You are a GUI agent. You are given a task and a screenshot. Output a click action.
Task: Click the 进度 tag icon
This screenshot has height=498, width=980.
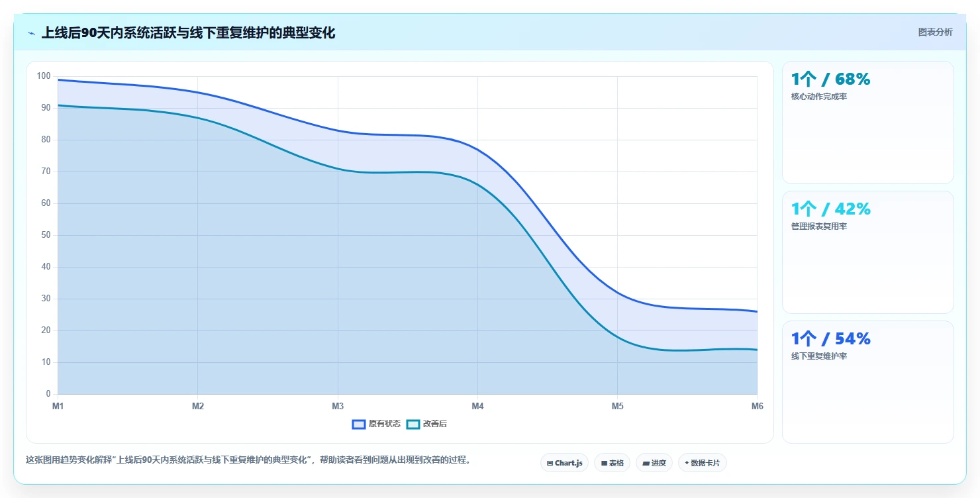646,464
